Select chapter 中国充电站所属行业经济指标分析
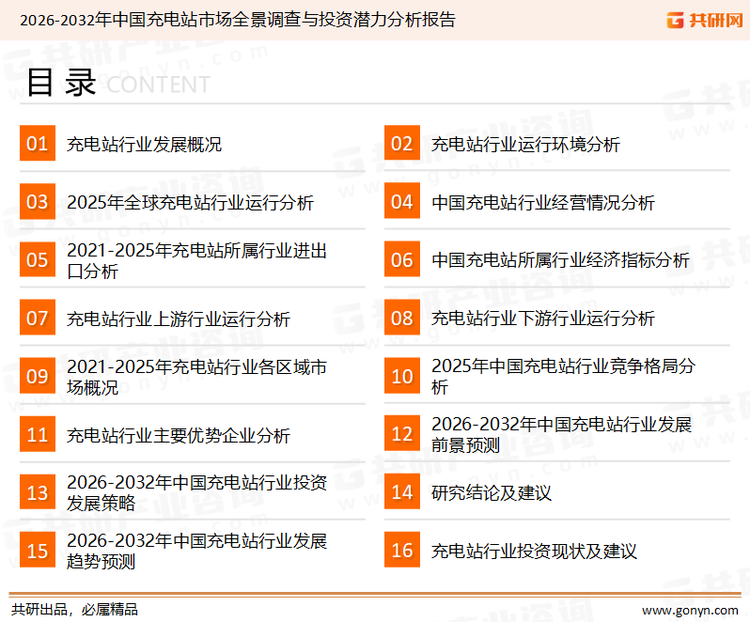Image resolution: width=750 pixels, height=622 pixels. click(560, 260)
